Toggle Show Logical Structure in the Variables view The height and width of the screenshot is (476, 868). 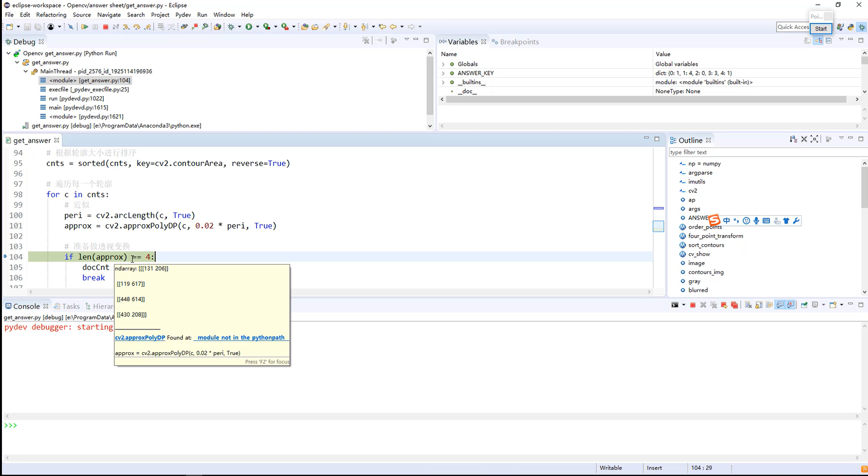coord(818,41)
